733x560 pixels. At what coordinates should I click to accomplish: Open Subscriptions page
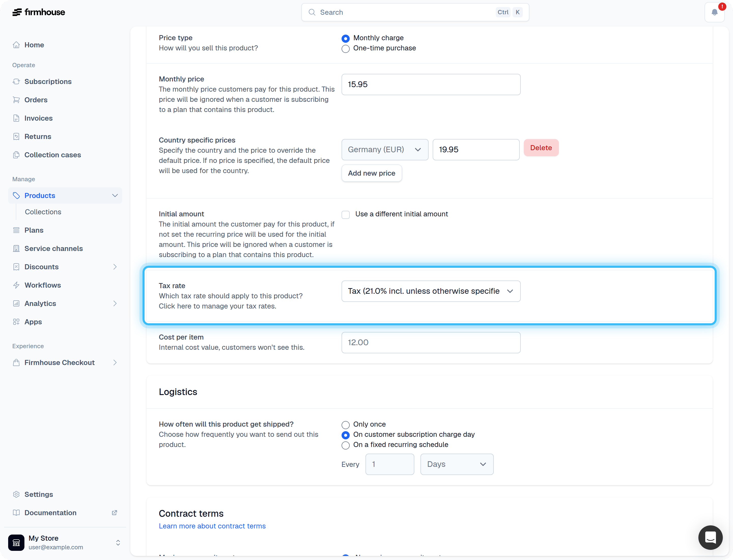click(65, 81)
